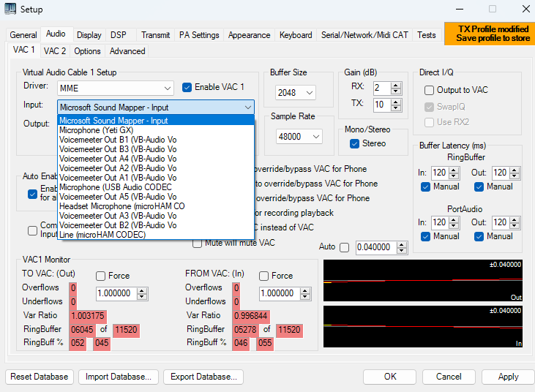Switch to the Transmit tab

[156, 35]
